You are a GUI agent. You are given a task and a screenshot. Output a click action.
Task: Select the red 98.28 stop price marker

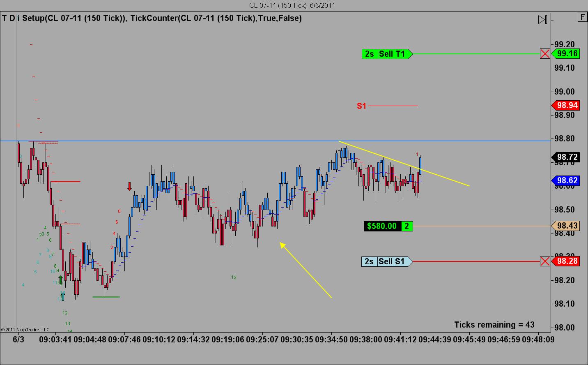tap(565, 261)
